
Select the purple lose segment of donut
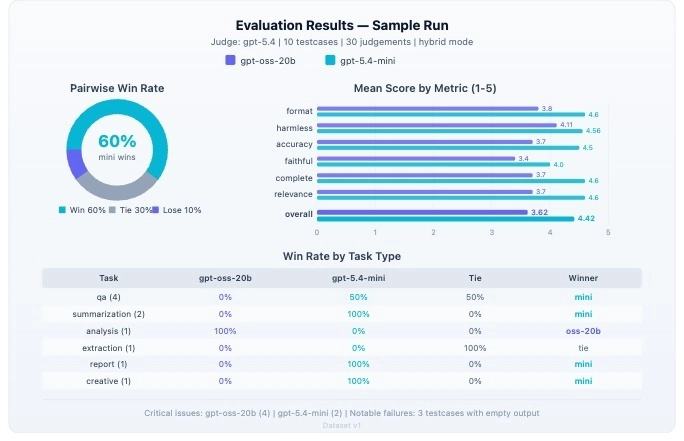(73, 162)
